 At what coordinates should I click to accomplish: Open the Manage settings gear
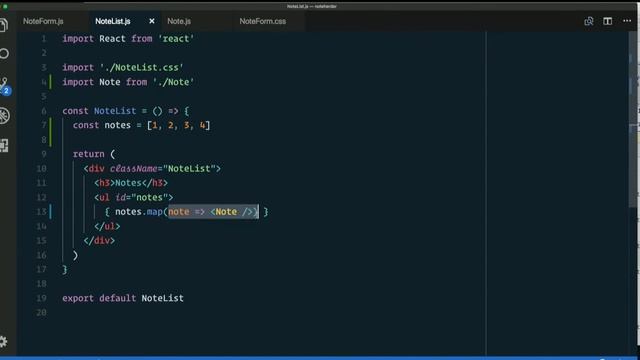point(3,341)
